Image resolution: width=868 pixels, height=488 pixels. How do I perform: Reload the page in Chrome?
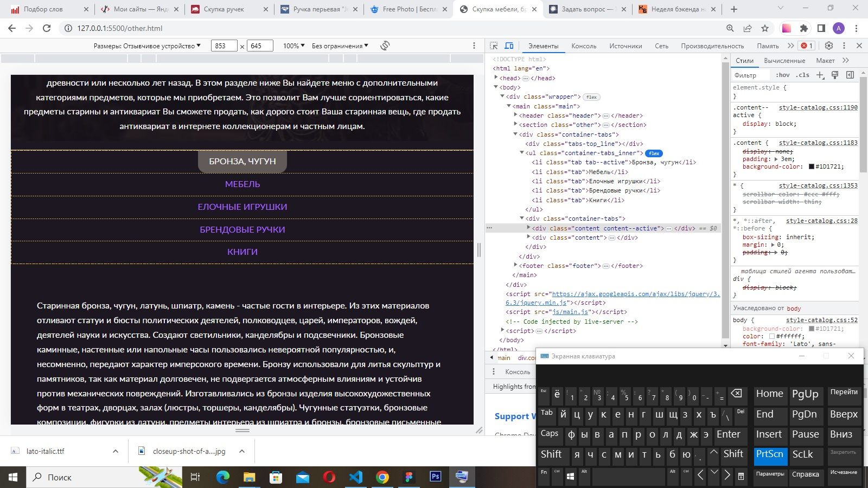[x=47, y=28]
